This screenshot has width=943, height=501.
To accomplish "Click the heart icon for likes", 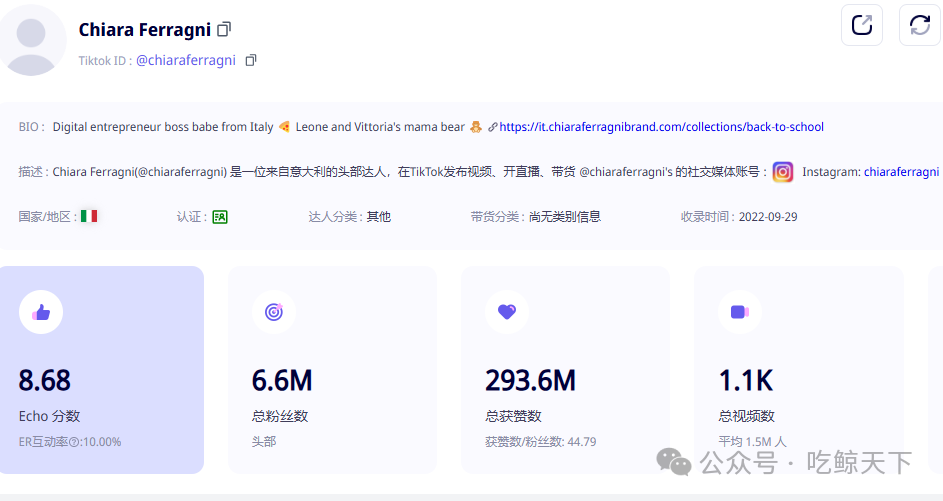I will pyautogui.click(x=507, y=312).
